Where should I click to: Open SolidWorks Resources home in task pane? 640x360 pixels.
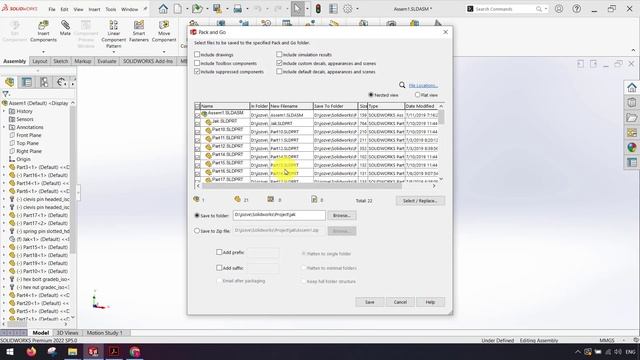(x=632, y=87)
